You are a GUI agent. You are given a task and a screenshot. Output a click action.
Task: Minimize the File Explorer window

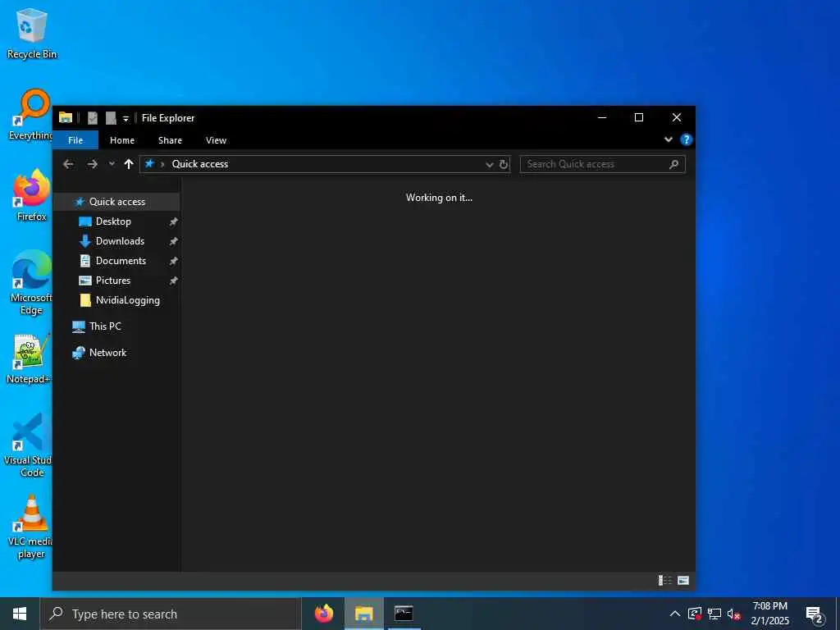pyautogui.click(x=602, y=117)
